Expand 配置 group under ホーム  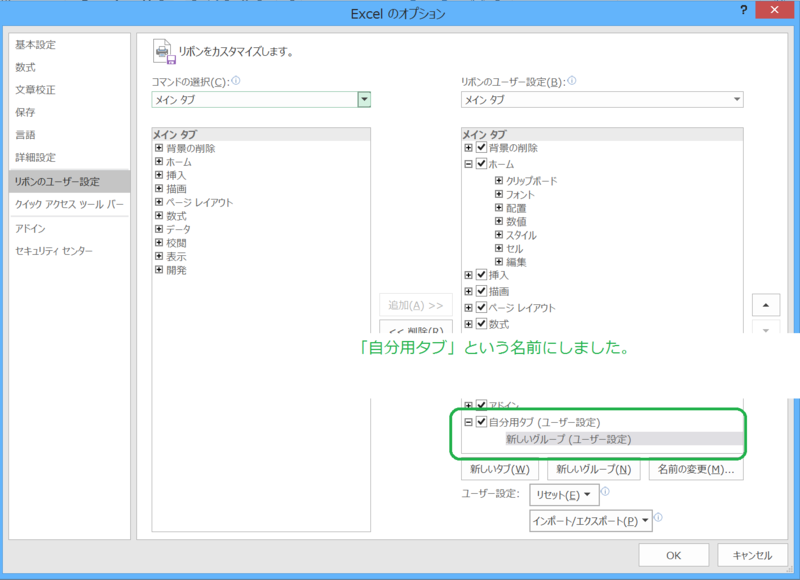click(x=499, y=208)
